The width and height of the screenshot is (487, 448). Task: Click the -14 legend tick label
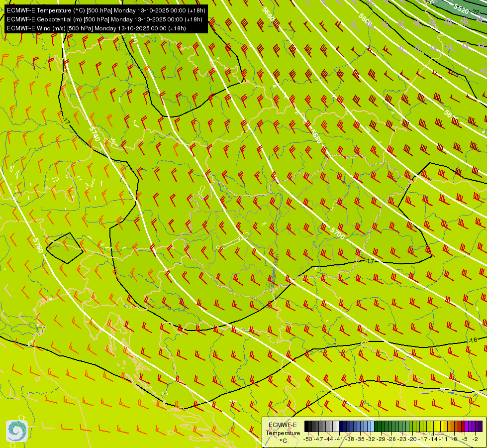click(433, 439)
